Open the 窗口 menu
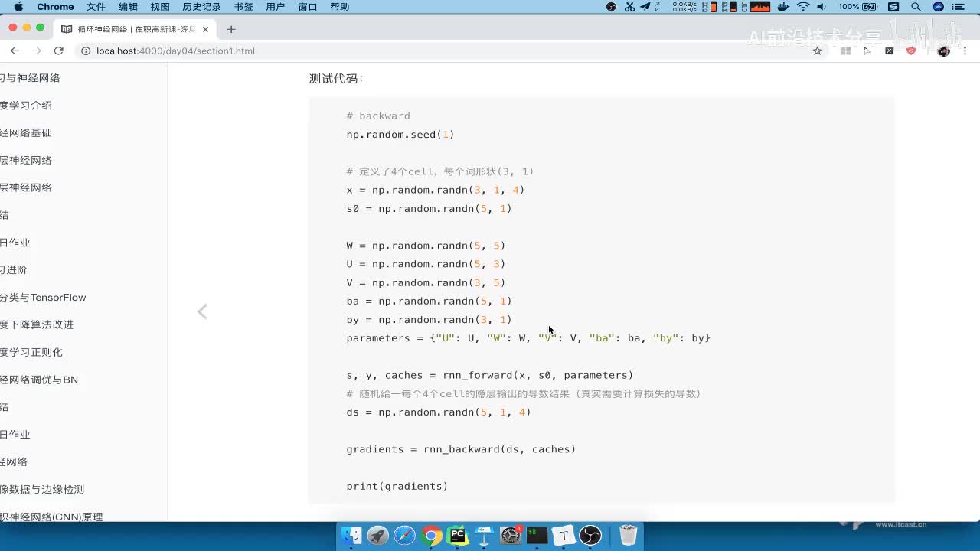 (x=307, y=7)
